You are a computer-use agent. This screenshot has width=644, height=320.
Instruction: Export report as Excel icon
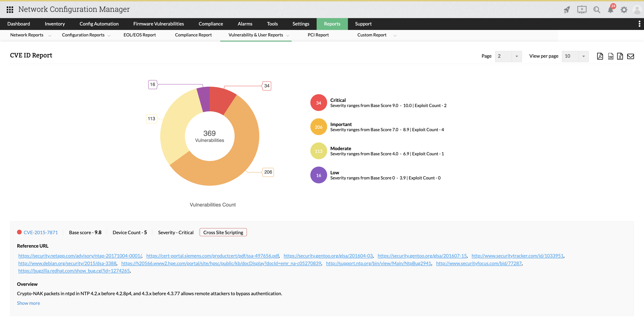620,56
